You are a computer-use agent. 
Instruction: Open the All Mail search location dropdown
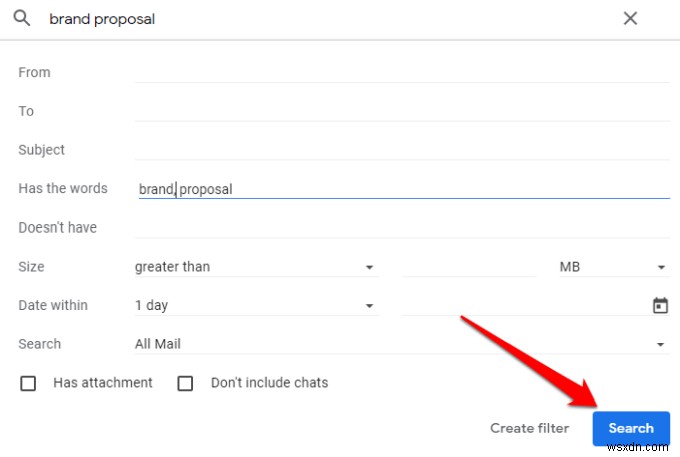[x=402, y=344]
